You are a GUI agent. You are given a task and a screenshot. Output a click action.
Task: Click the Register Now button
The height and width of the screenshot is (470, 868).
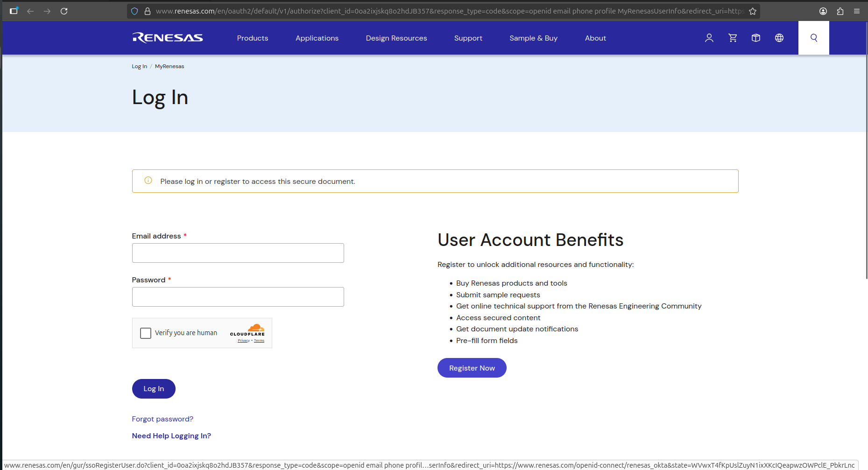[472, 368]
